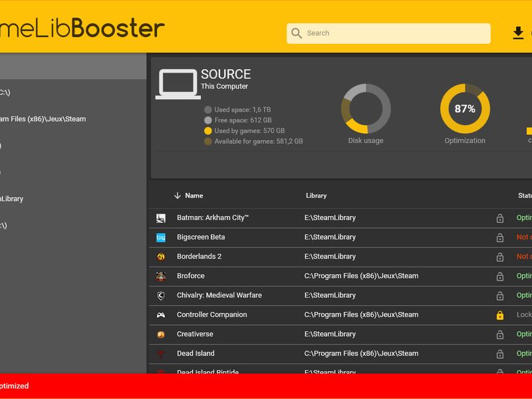Click E:\SteamLibrary cell in Creativerse row
This screenshot has width=532, height=399.
pyautogui.click(x=330, y=334)
